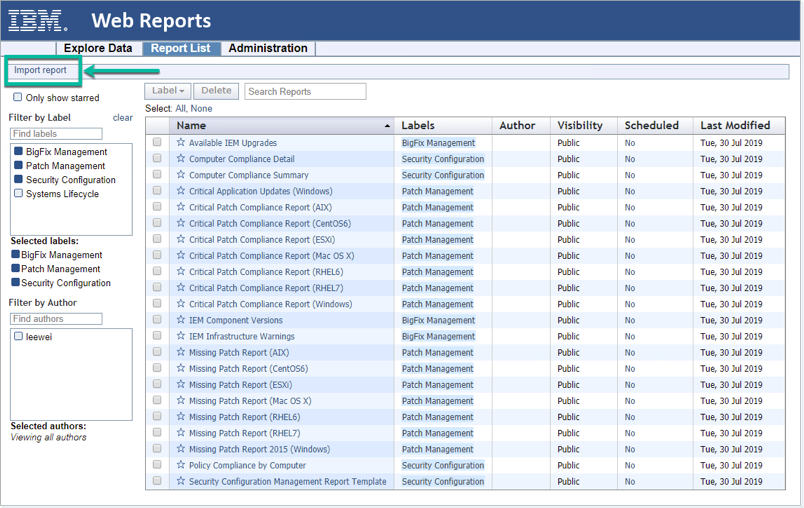Viewport: 804px width, 508px height.
Task: Switch to Explore Data tab
Action: click(x=98, y=48)
